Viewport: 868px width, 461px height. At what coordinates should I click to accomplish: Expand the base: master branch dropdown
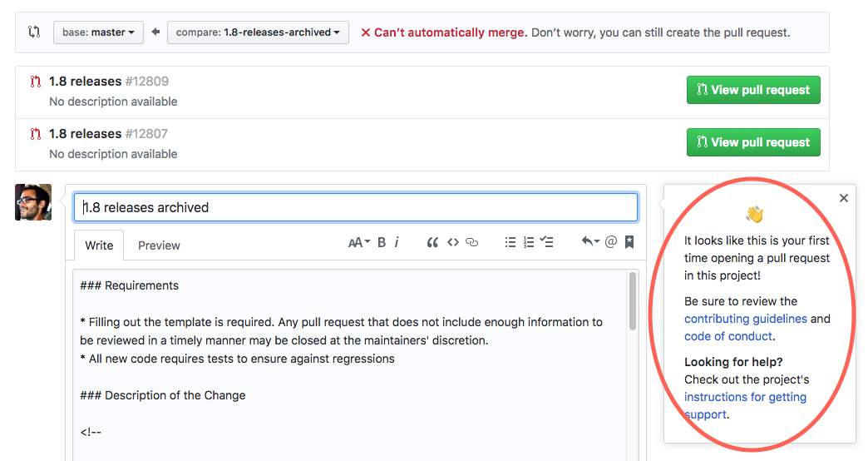click(x=99, y=32)
